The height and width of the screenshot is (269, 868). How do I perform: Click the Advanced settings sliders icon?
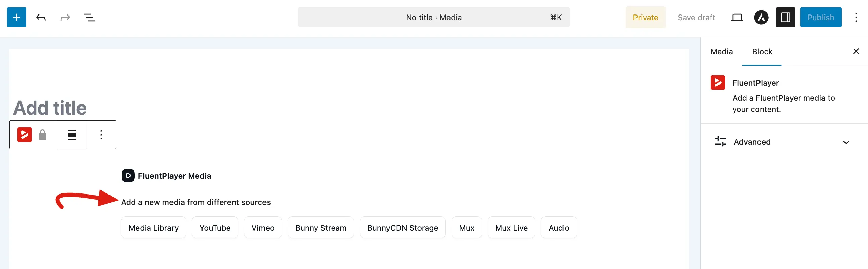tap(720, 142)
